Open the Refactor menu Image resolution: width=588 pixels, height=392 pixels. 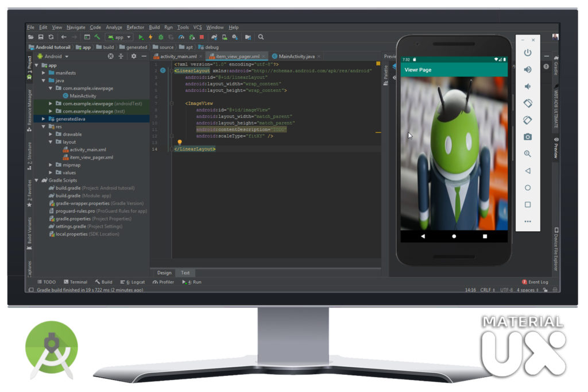point(136,28)
